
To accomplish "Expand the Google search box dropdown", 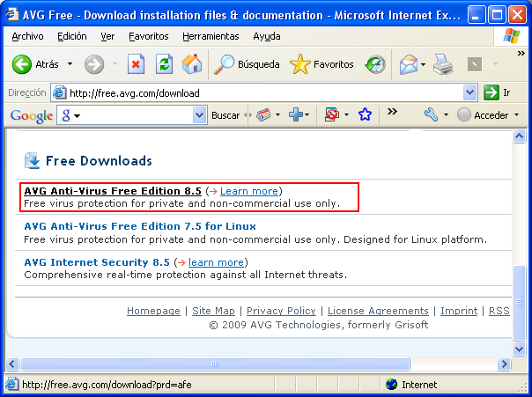I will pyautogui.click(x=199, y=115).
